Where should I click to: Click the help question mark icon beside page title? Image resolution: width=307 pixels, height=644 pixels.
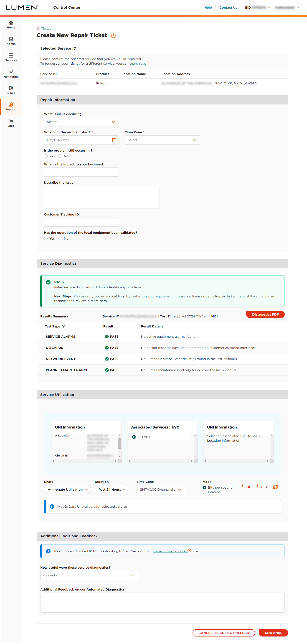click(x=113, y=36)
